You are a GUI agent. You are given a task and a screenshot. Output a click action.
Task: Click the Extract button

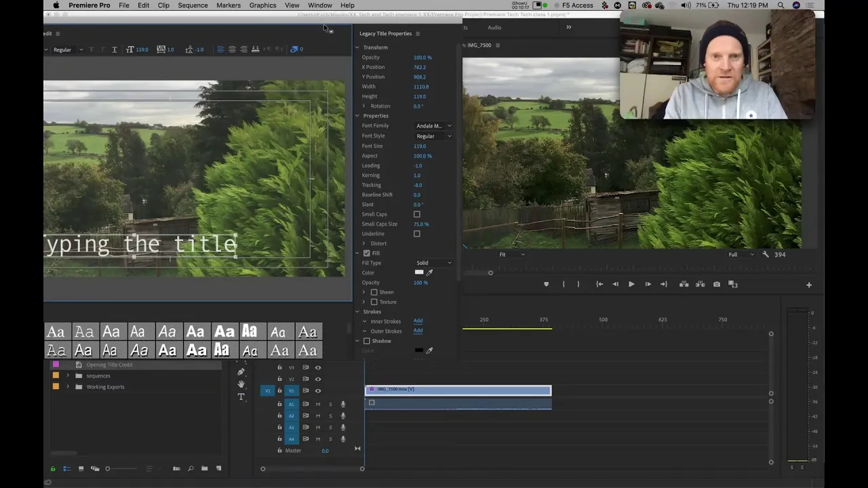(700, 285)
